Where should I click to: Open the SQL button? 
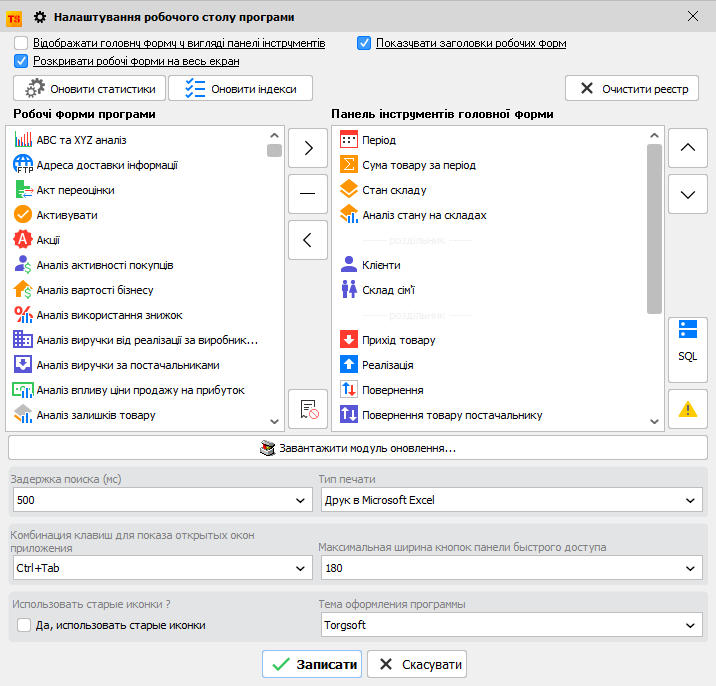coord(687,343)
